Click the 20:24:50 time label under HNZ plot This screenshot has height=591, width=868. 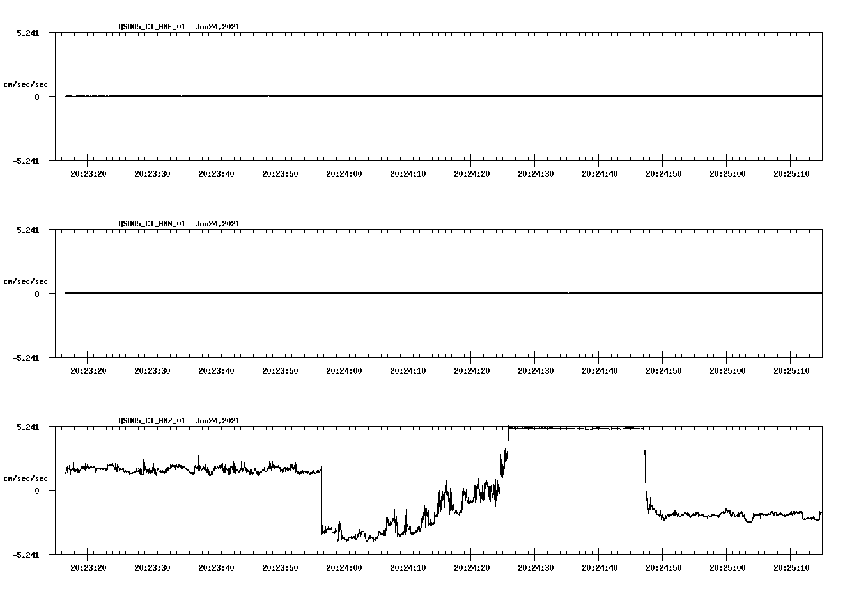click(663, 568)
